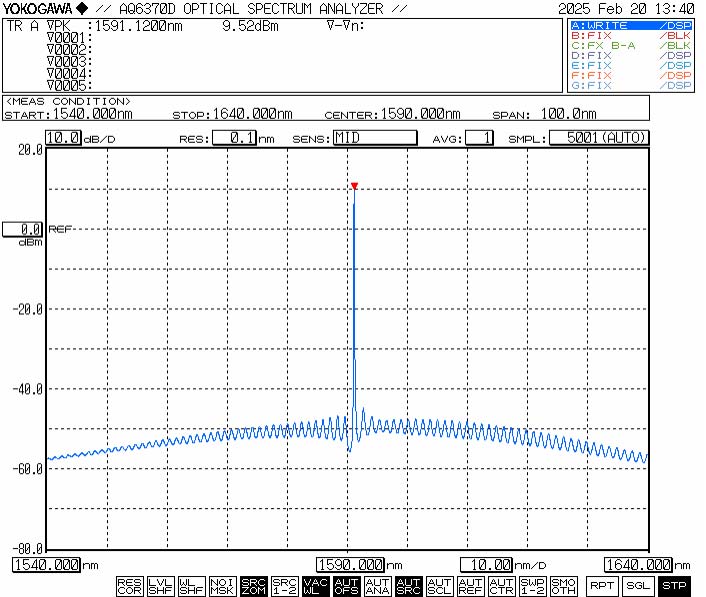Click the RES COR status icon
Viewport: 706px width, 597px height.
click(130, 585)
